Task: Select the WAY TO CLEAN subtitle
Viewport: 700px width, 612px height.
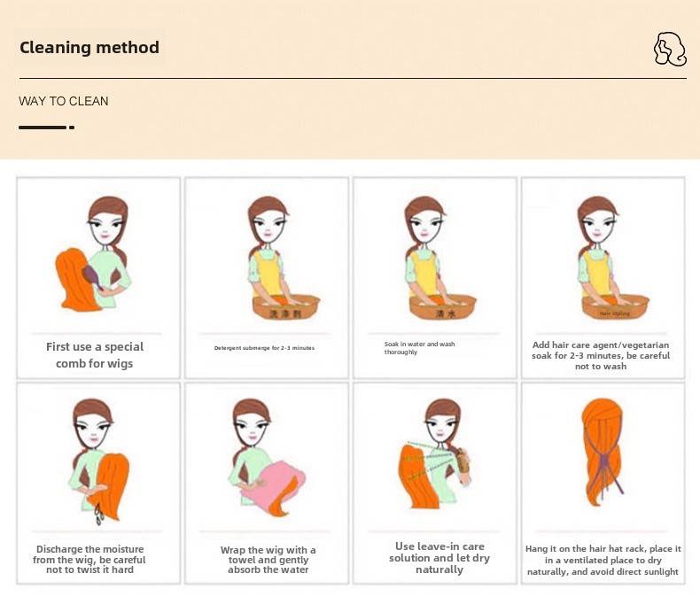Action: [64, 101]
